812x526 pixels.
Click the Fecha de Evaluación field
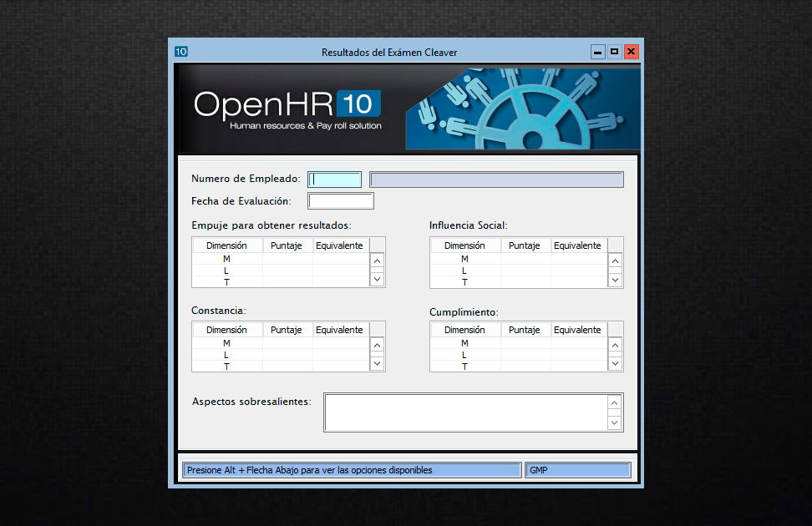click(341, 201)
